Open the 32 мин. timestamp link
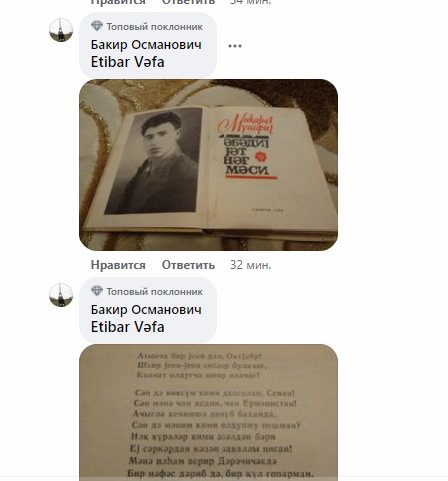The image size is (448, 481). click(251, 265)
